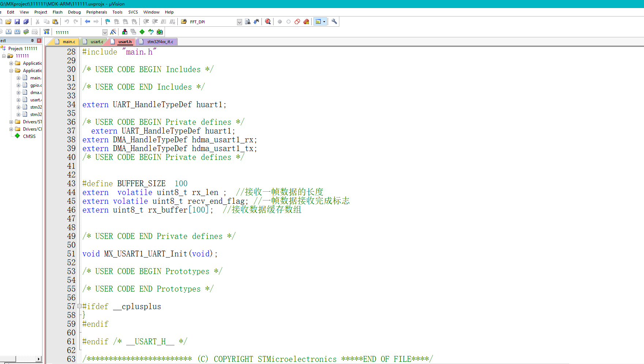Switch to the stm32f4xx_it.c tab
Viewport: 644px width, 364px height.
[x=157, y=42]
